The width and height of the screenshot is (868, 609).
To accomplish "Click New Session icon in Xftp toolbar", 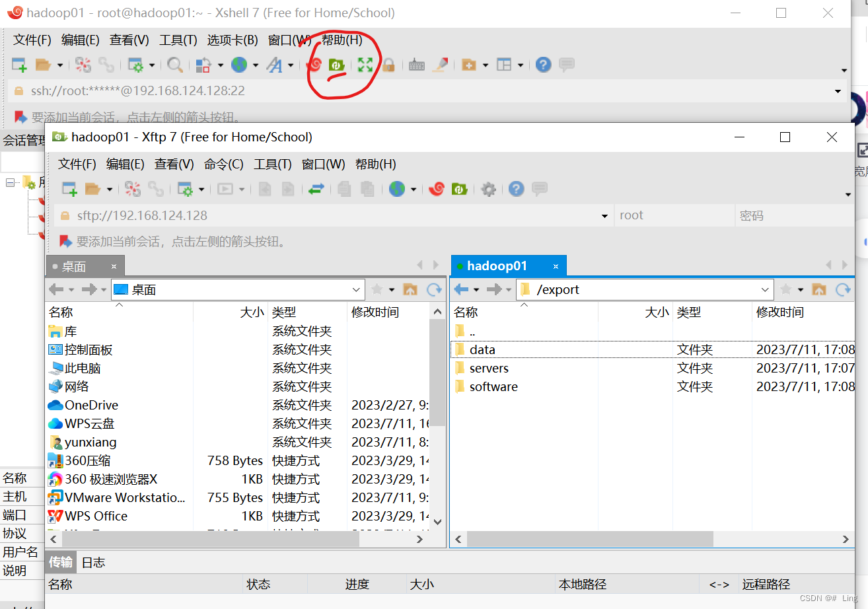I will tap(69, 190).
